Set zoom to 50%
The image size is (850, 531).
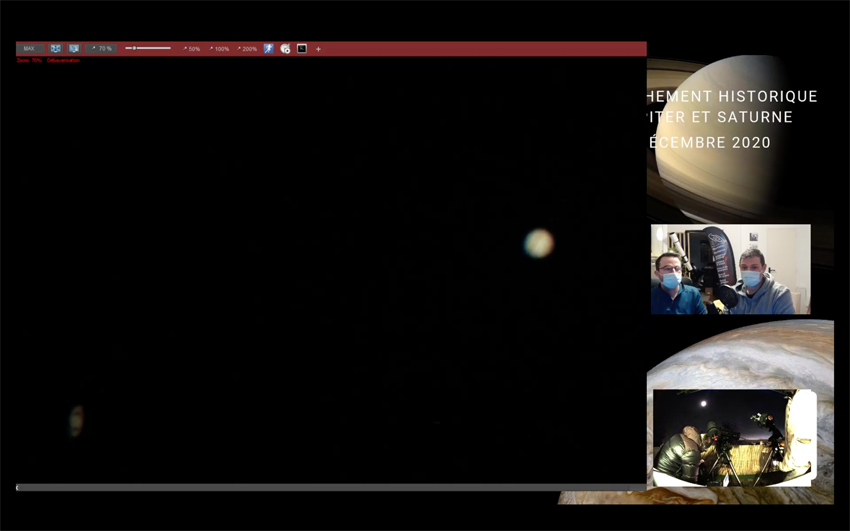[x=191, y=49]
